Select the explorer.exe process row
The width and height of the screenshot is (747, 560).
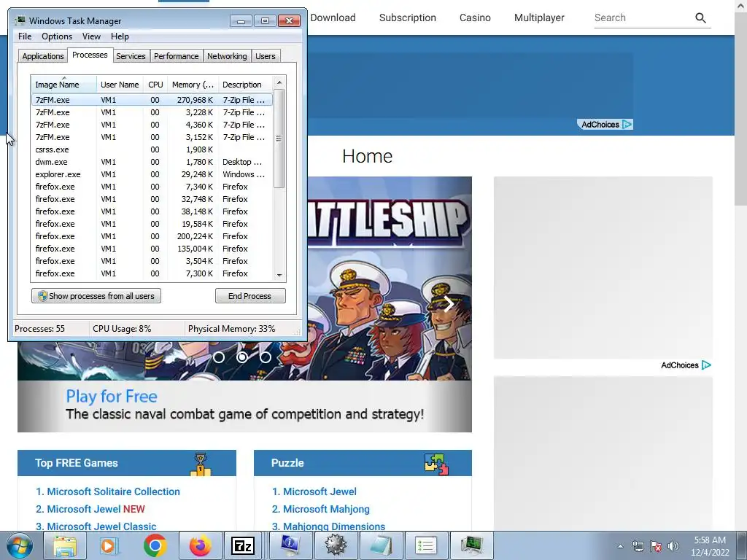point(152,174)
